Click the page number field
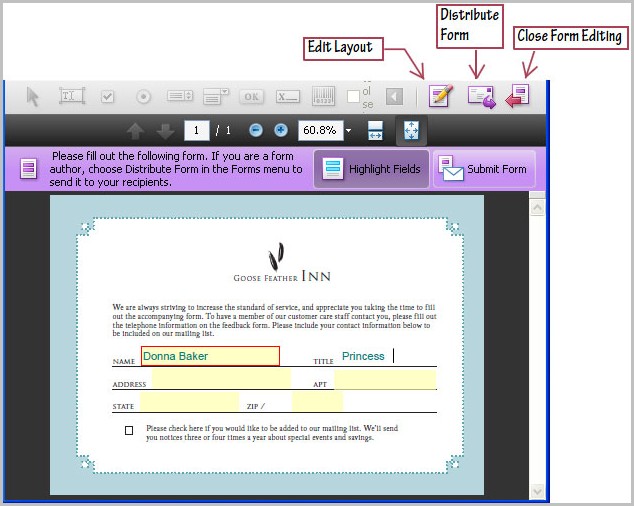The width and height of the screenshot is (634, 506). pyautogui.click(x=197, y=130)
